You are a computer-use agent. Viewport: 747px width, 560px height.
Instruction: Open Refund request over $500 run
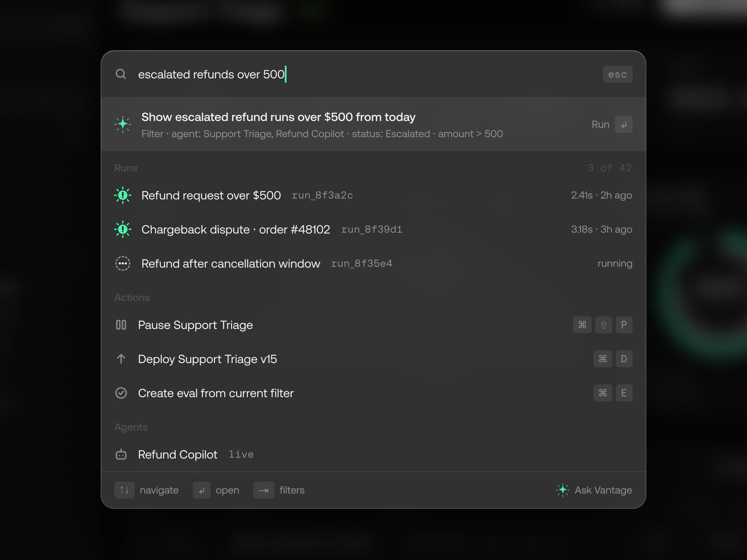click(373, 195)
